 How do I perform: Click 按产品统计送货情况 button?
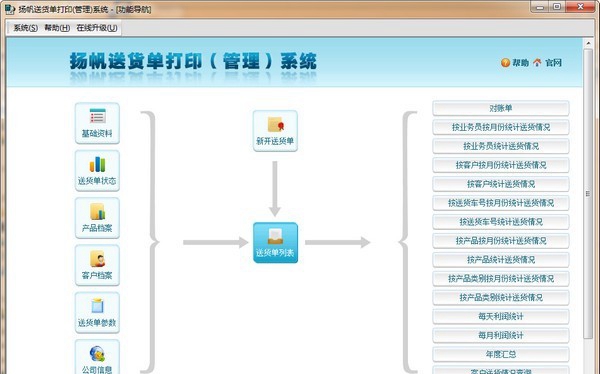[x=501, y=260]
